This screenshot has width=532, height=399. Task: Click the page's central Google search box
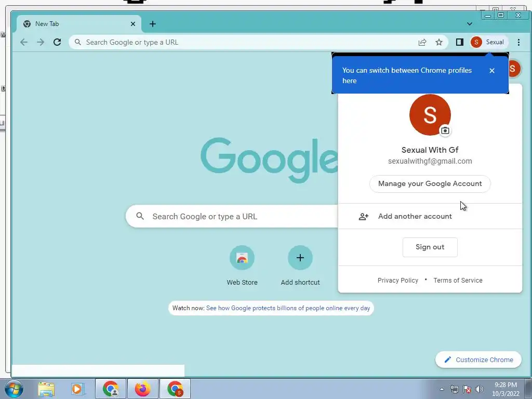tap(232, 216)
